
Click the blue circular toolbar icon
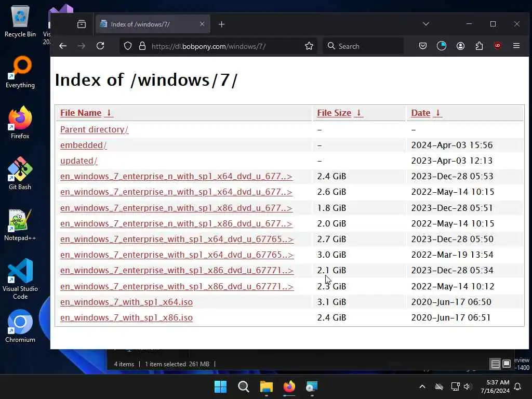tap(442, 46)
